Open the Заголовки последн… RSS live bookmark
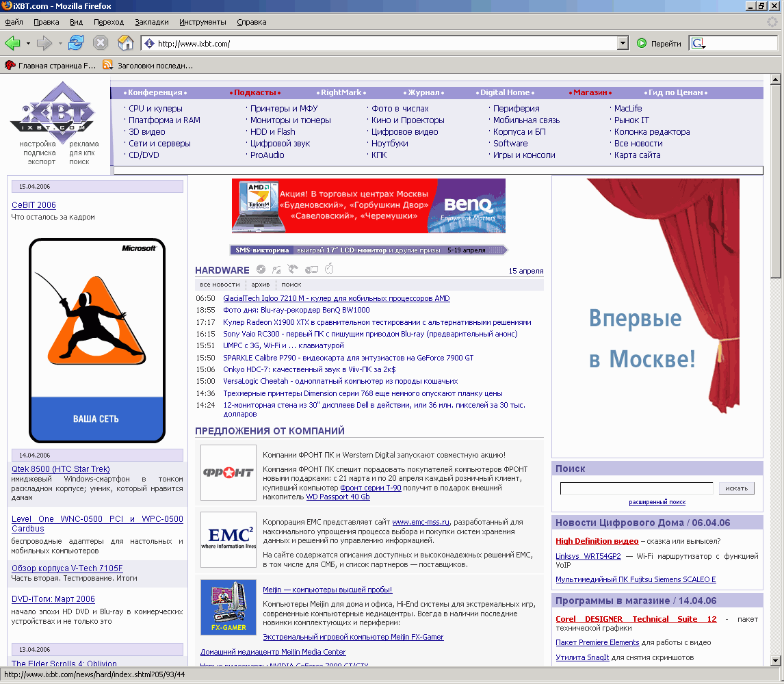 point(148,66)
